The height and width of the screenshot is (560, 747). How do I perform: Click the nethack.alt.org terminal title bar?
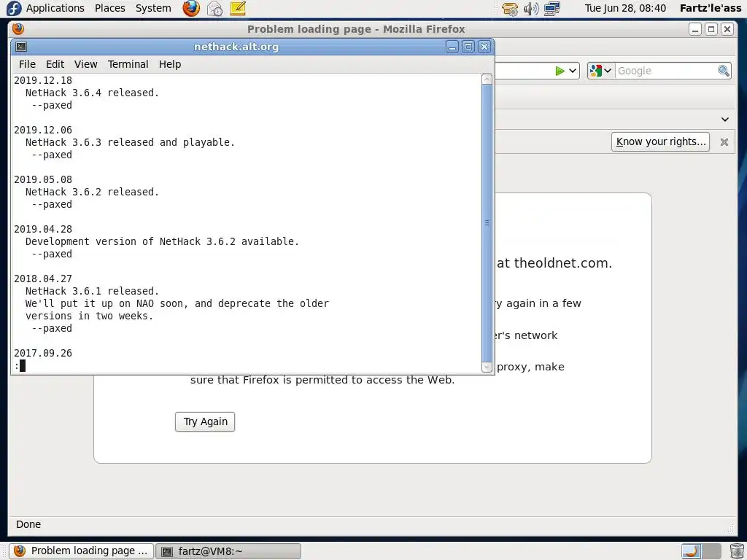(x=236, y=47)
